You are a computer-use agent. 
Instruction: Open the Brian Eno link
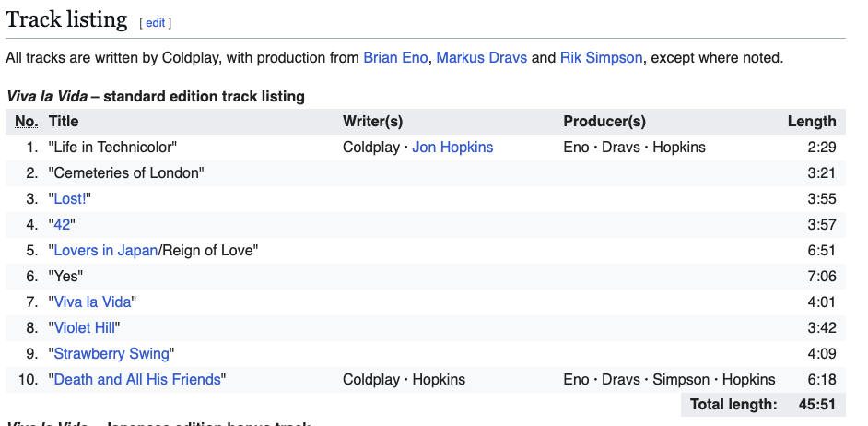[395, 57]
